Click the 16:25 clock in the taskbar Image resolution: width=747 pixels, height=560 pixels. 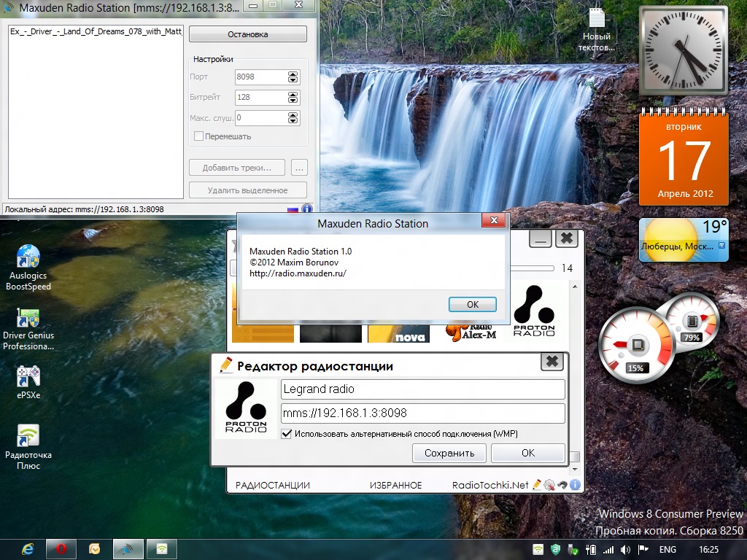pyautogui.click(x=708, y=550)
